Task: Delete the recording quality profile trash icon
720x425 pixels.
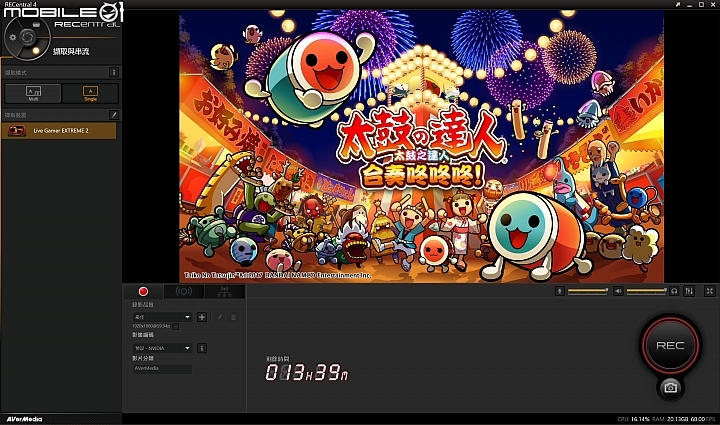Action: [233, 317]
